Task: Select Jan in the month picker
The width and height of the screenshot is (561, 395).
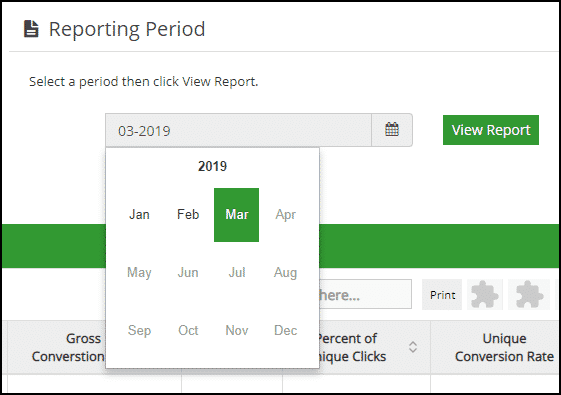Action: pyautogui.click(x=139, y=215)
